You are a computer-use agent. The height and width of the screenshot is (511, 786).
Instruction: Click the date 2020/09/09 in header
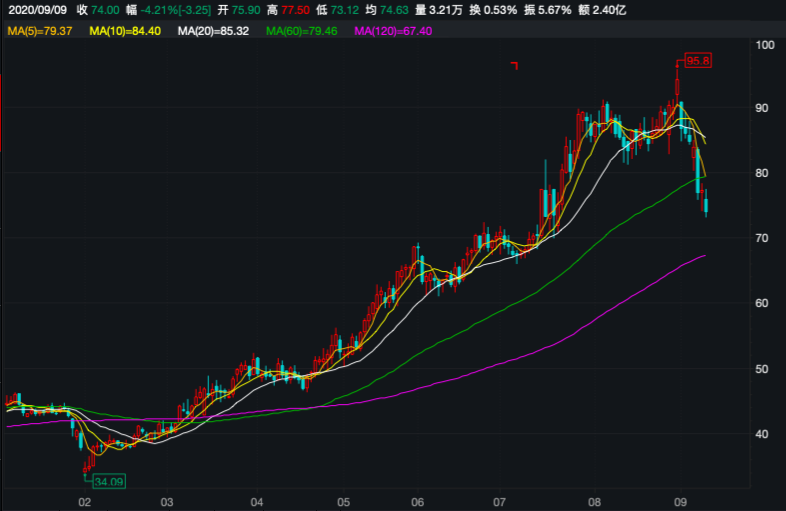tap(35, 8)
